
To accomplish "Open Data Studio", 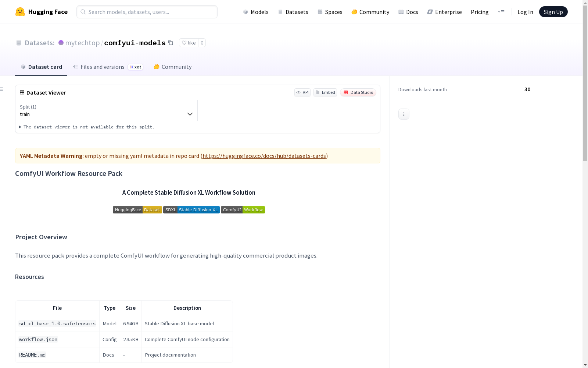I will click(358, 92).
